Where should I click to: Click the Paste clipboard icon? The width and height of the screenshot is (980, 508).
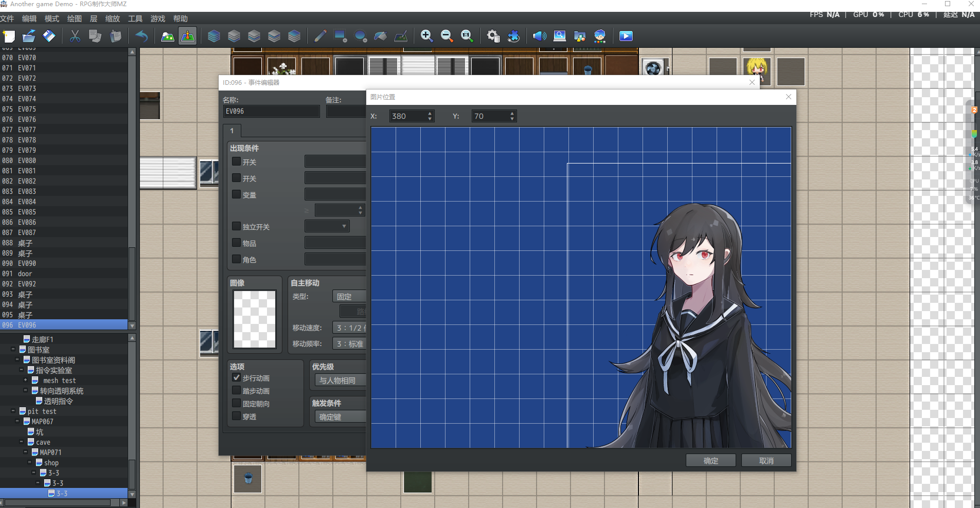pyautogui.click(x=116, y=36)
